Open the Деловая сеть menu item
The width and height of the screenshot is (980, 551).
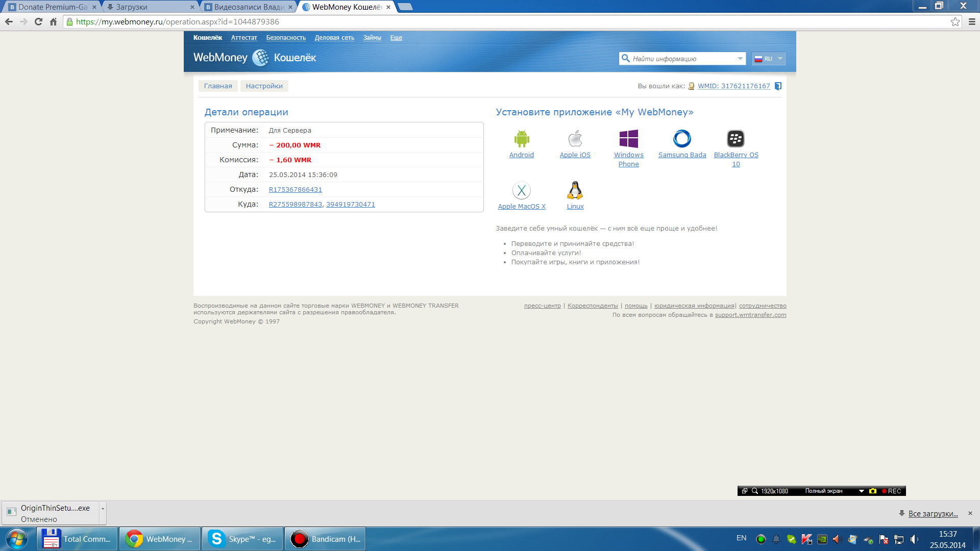coord(334,38)
